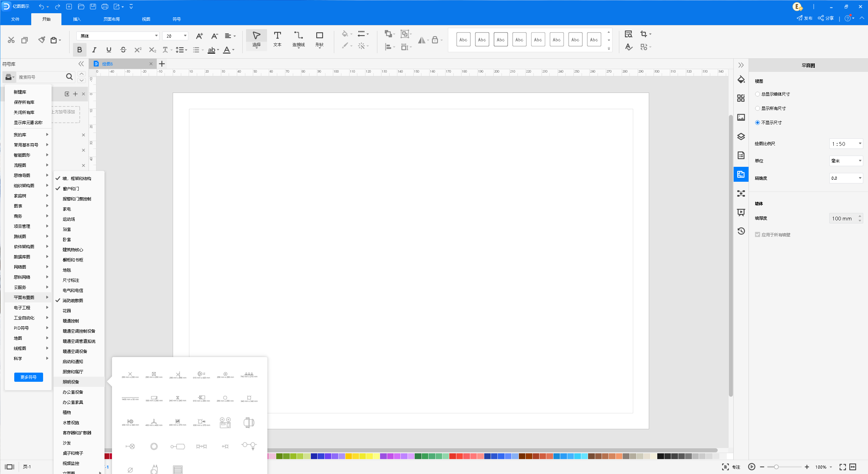The height and width of the screenshot is (474, 868).
Task: Click the Play presentation icon in status bar
Action: click(x=752, y=467)
